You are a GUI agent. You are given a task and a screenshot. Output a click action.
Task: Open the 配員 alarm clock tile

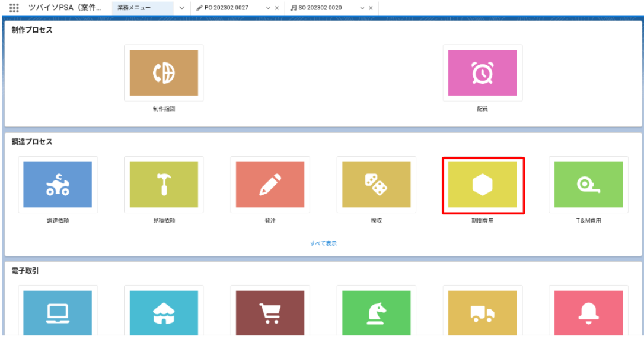point(482,73)
